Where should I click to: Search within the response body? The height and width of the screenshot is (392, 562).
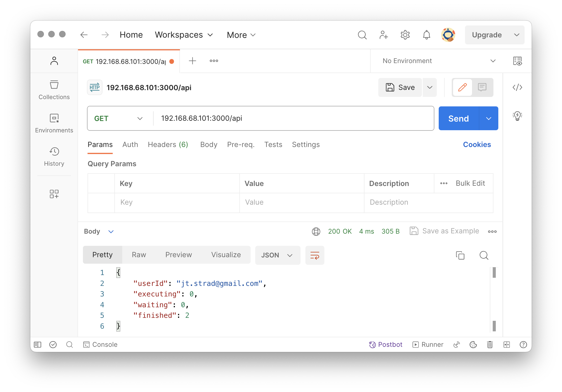pyautogui.click(x=483, y=255)
